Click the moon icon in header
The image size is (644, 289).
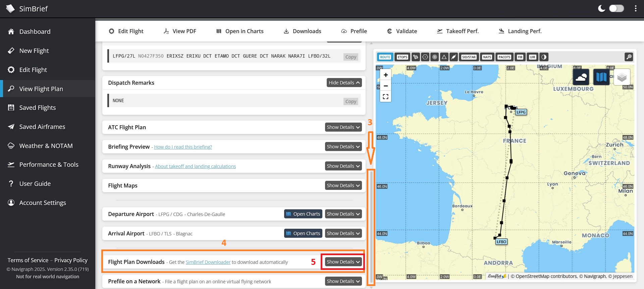[602, 8]
